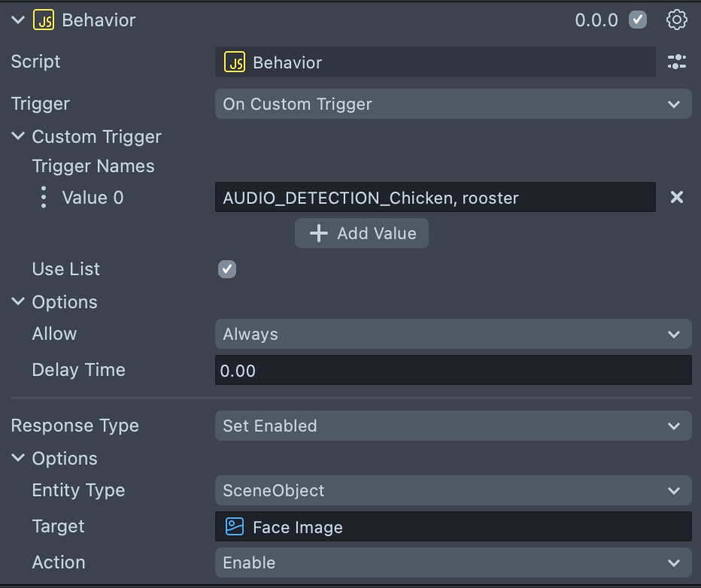The image size is (701, 588).
Task: Open the Response Type dropdown
Action: click(453, 426)
